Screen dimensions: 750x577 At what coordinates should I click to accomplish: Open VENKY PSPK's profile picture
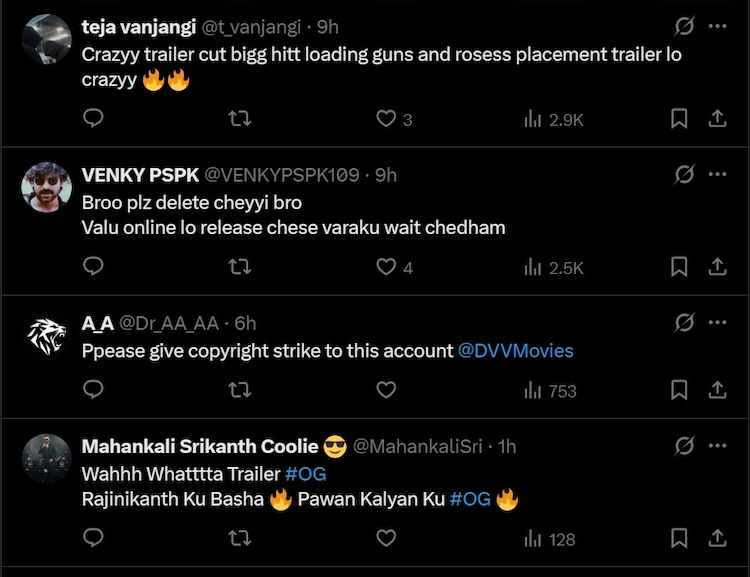point(47,187)
